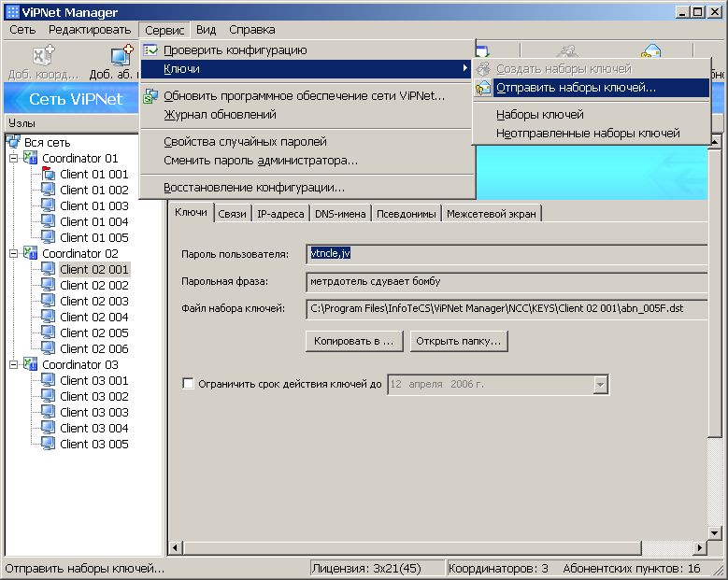This screenshot has width=728, height=580.
Task: Select Восстановление конфигурации… menu entry
Action: [307, 188]
